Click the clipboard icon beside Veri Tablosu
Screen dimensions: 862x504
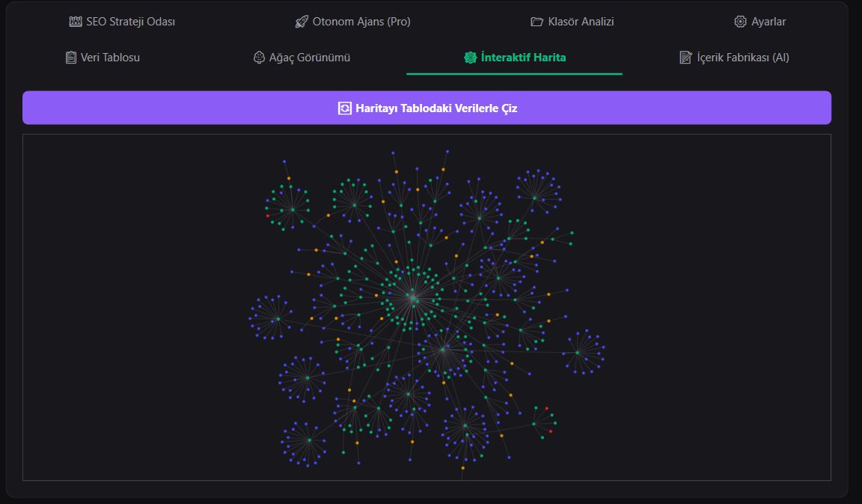coord(71,58)
